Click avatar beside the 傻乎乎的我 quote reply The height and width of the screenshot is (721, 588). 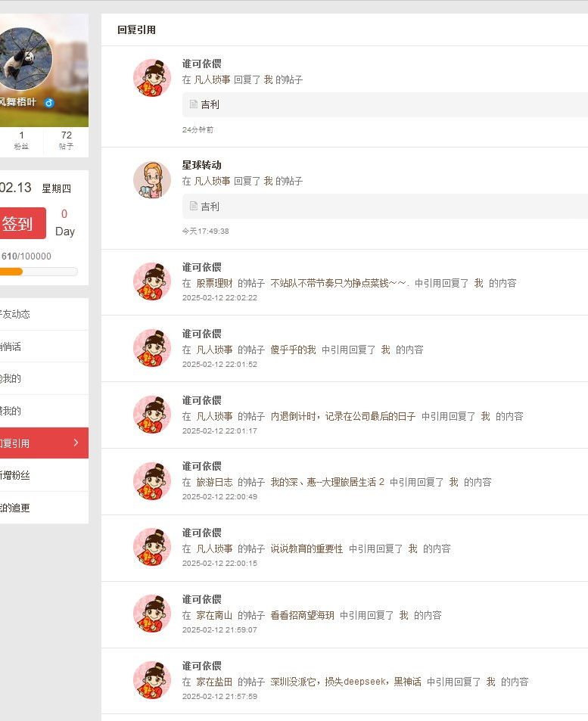[152, 348]
